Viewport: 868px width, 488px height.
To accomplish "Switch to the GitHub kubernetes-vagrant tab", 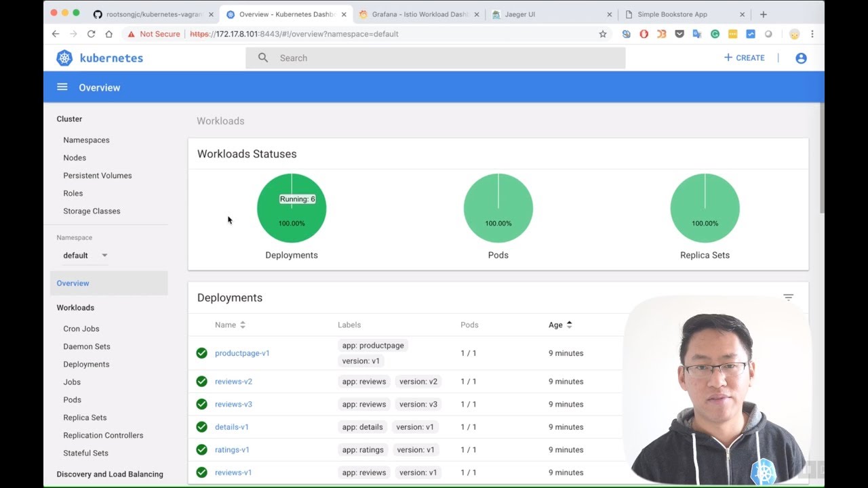I will [x=153, y=14].
